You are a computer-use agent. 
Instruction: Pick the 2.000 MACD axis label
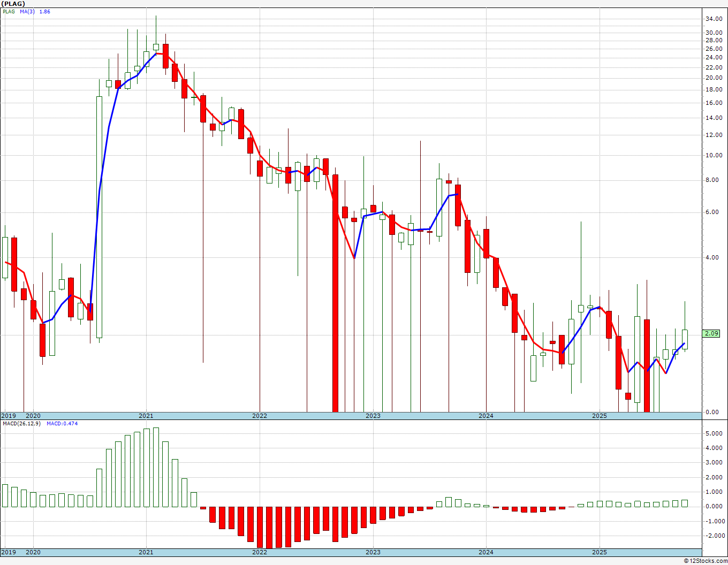point(714,477)
